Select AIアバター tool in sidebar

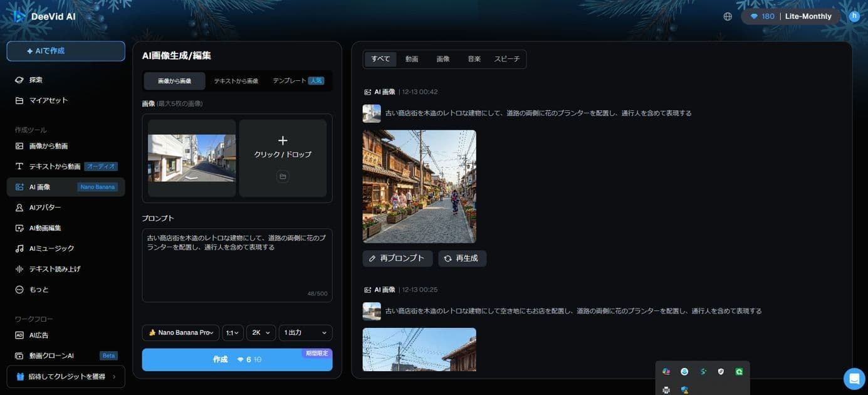(45, 208)
